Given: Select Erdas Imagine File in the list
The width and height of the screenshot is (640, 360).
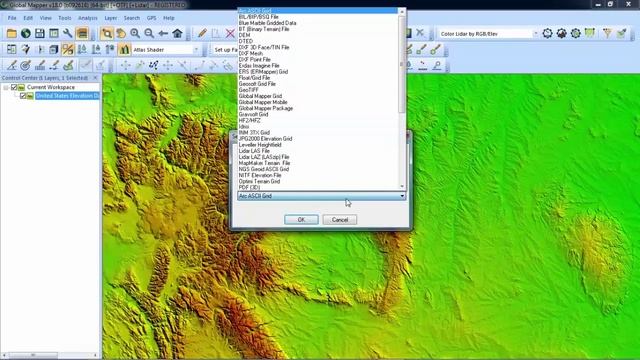Looking at the screenshot, I should [x=259, y=66].
